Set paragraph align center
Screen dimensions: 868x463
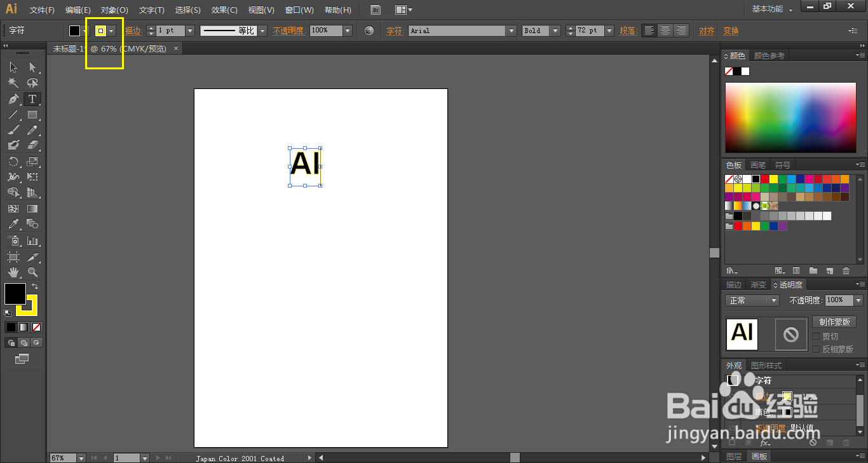[x=665, y=31]
